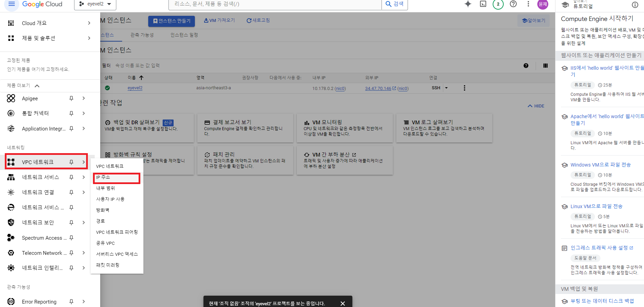Click the 네트워크 보안 shield icon
Viewport: 644px width, 307px height.
tap(11, 223)
